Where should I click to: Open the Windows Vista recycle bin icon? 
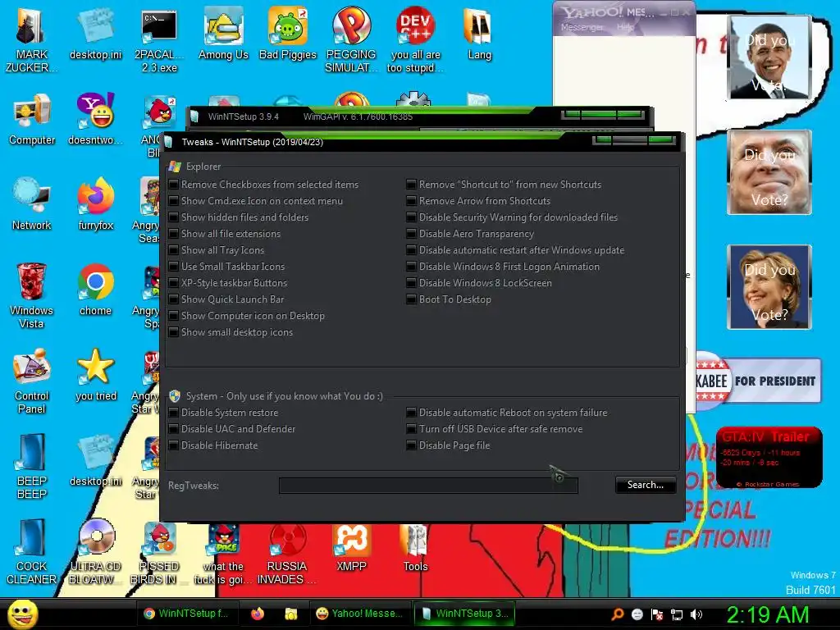coord(31,296)
